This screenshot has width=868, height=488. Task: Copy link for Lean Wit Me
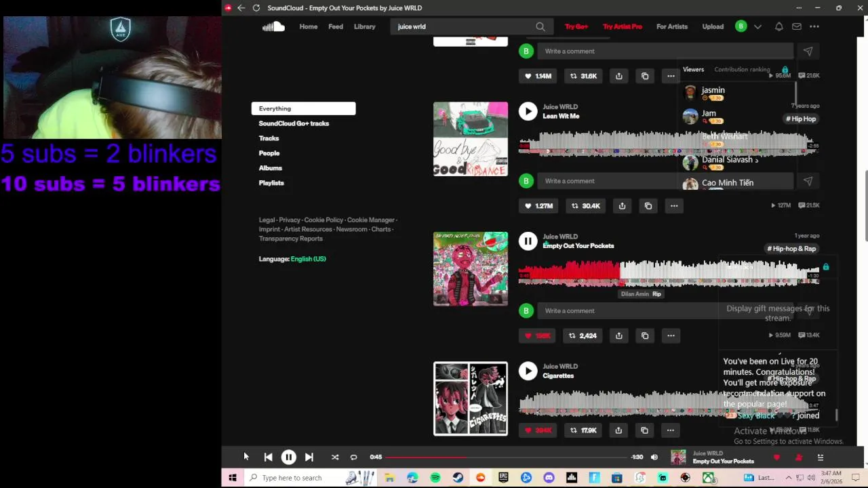[648, 205]
